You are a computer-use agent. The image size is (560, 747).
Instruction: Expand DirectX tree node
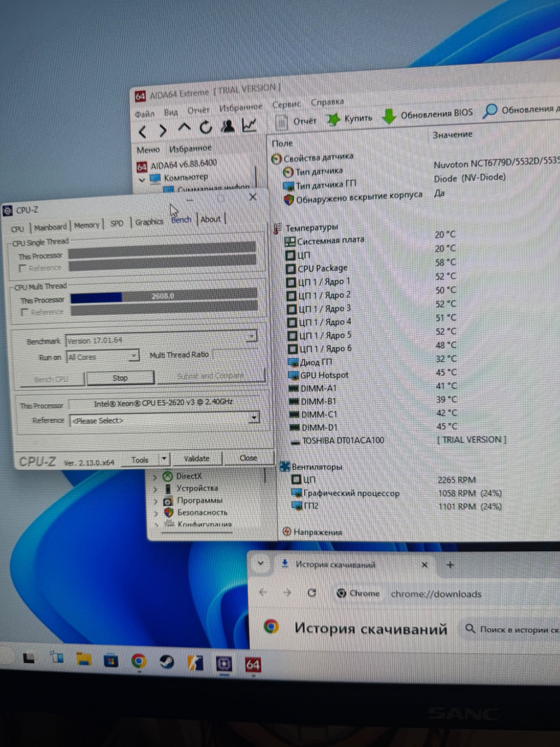[155, 477]
